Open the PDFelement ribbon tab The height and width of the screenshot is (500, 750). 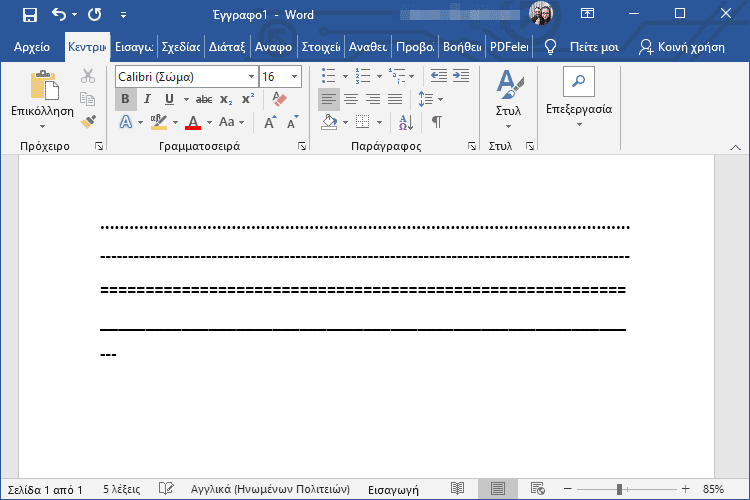[x=509, y=47]
